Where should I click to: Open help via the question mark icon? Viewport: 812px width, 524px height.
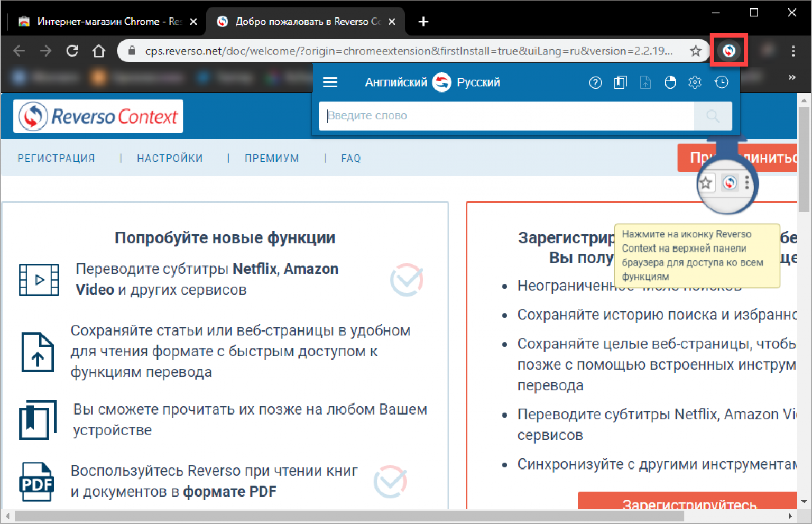coord(595,82)
